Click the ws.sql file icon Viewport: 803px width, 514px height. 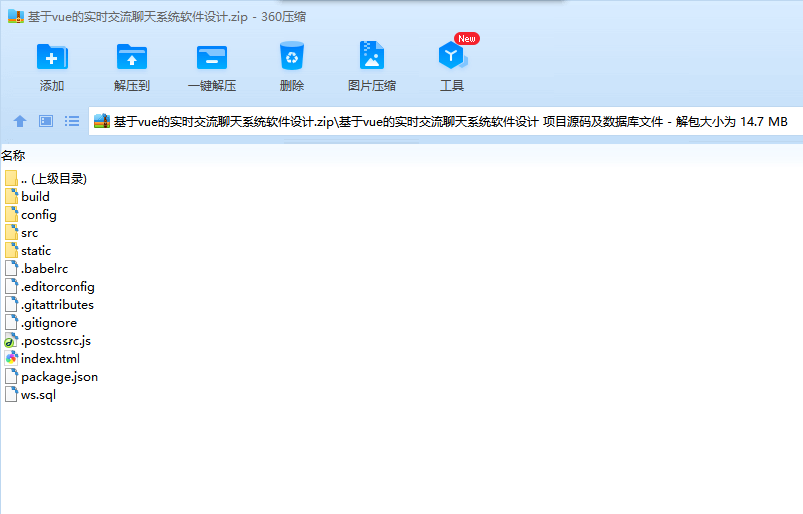coord(11,394)
